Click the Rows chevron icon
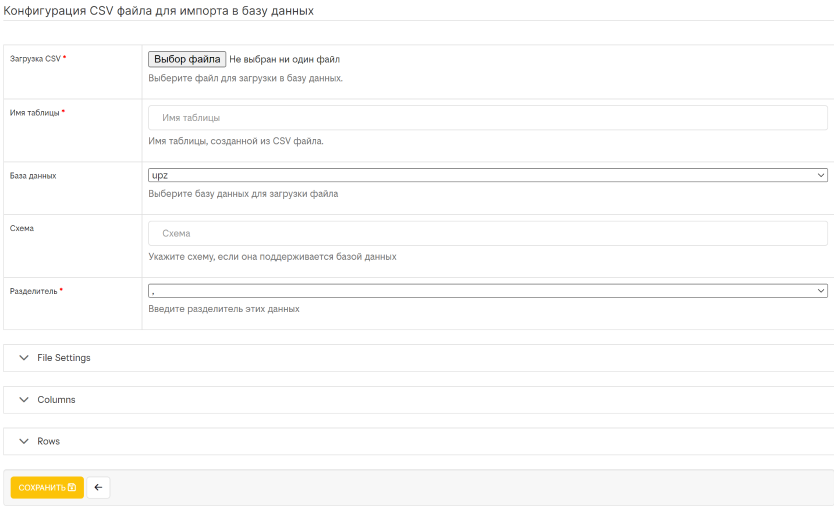The image size is (834, 506). click(x=24, y=441)
